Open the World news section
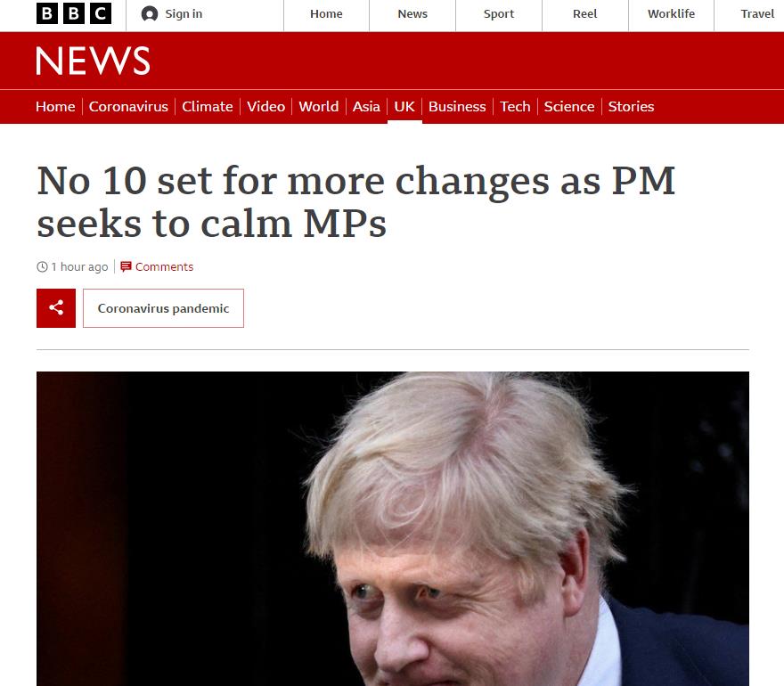Screen dimensions: 784x686 319,107
